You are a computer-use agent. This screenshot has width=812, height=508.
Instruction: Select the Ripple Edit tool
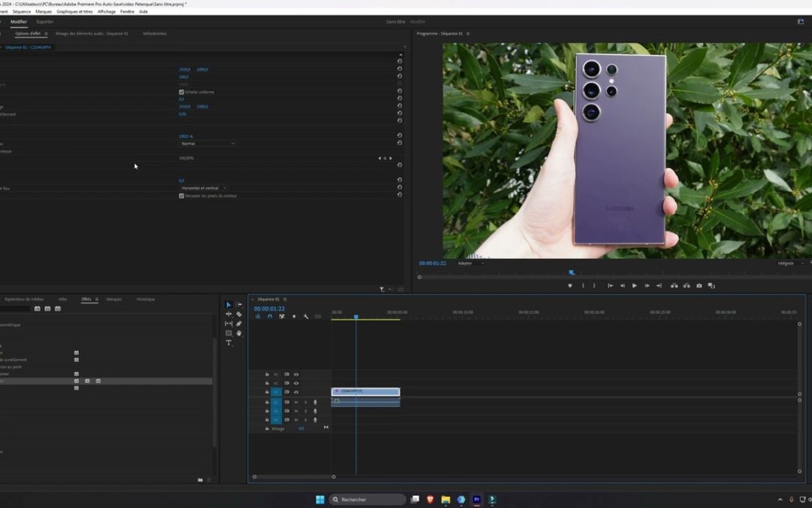tap(229, 314)
